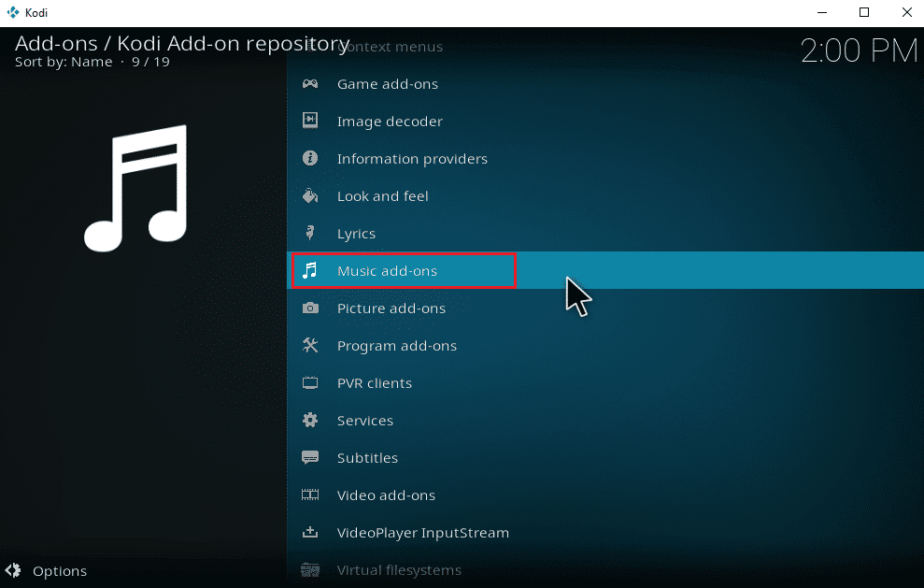Click the Program add-ons tools icon

click(310, 345)
